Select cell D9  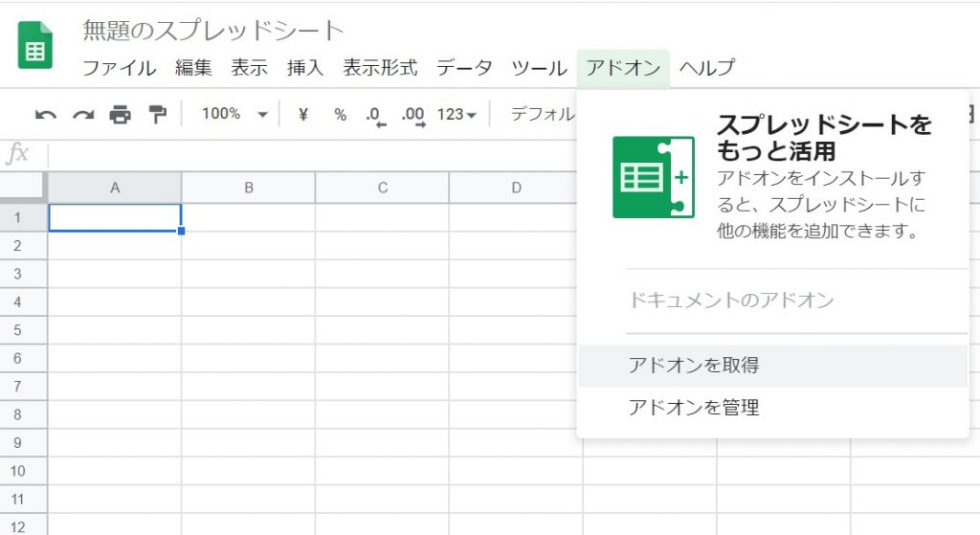click(516, 442)
